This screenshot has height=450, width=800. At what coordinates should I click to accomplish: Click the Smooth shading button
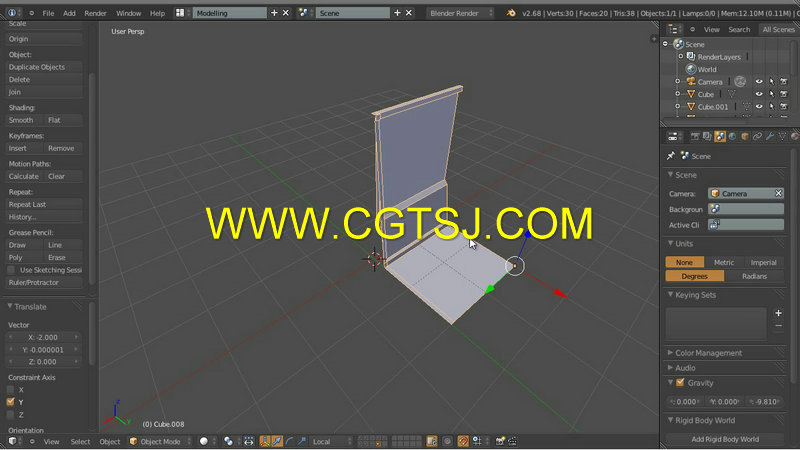coord(23,120)
